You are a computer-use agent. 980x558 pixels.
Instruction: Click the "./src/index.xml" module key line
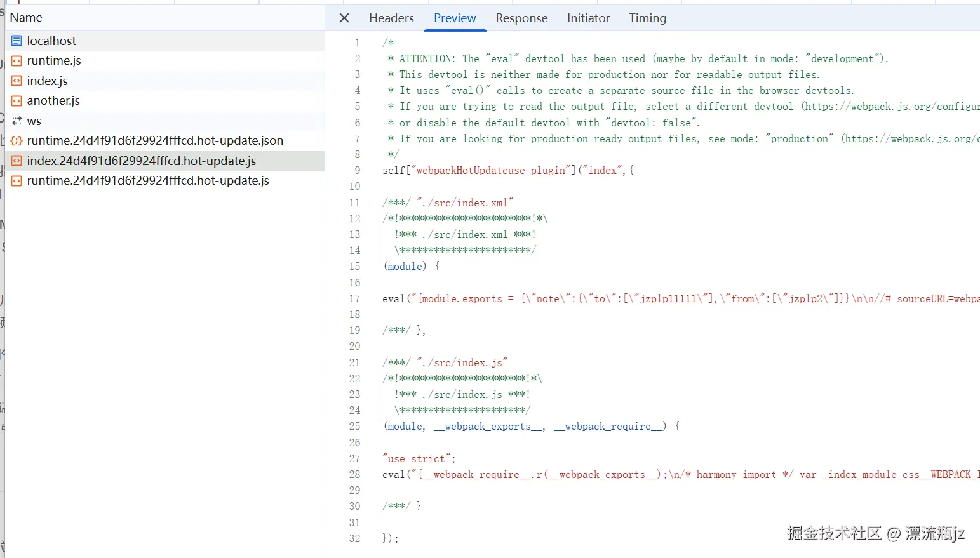tap(448, 203)
